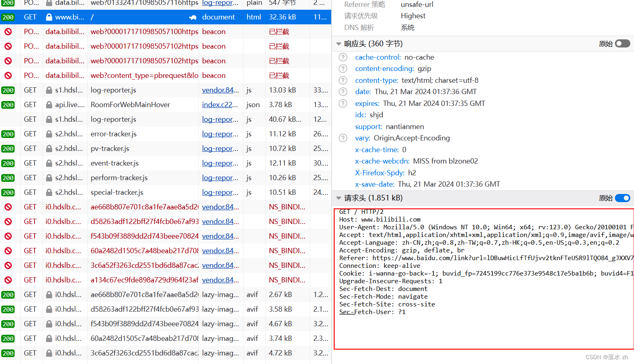Click the support: nantianmen header line
This screenshot has height=364, width=634.
pos(389,127)
